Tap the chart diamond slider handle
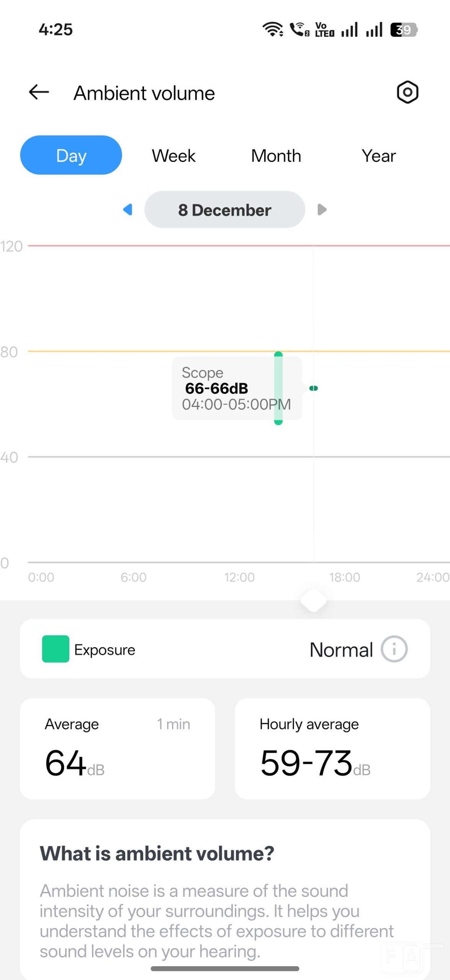This screenshot has width=450, height=980. point(313,600)
